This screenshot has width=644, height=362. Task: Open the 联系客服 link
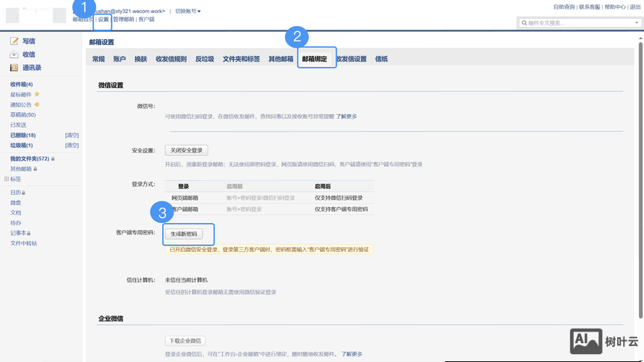pyautogui.click(x=590, y=7)
